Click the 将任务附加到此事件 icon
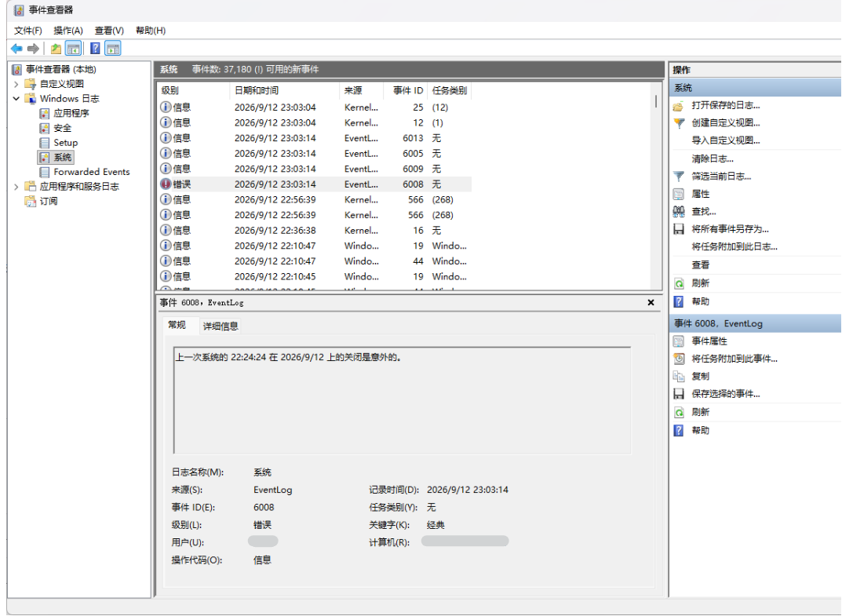This screenshot has height=616, width=842. point(679,359)
